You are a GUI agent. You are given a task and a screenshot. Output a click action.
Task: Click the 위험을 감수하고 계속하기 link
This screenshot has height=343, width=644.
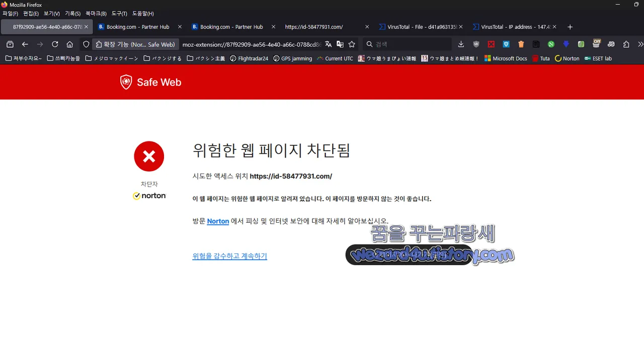229,256
